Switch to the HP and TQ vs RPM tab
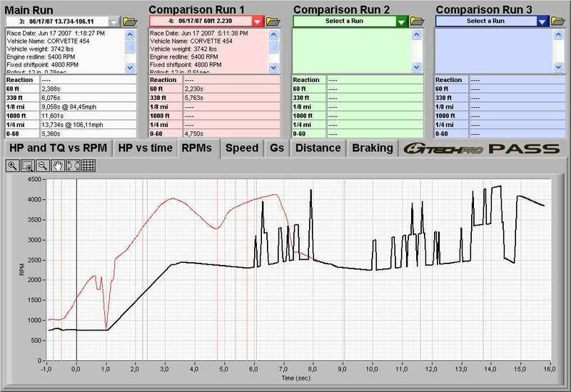Viewport: 571px width, 392px height. point(57,148)
